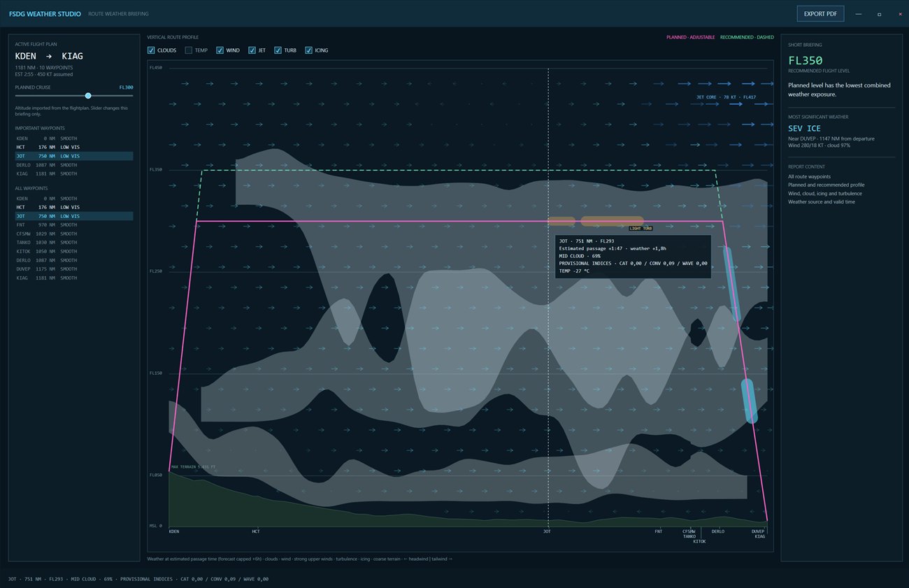Image resolution: width=909 pixels, height=588 pixels.
Task: Minimize the FSDG Weather Studio window
Action: tap(859, 14)
